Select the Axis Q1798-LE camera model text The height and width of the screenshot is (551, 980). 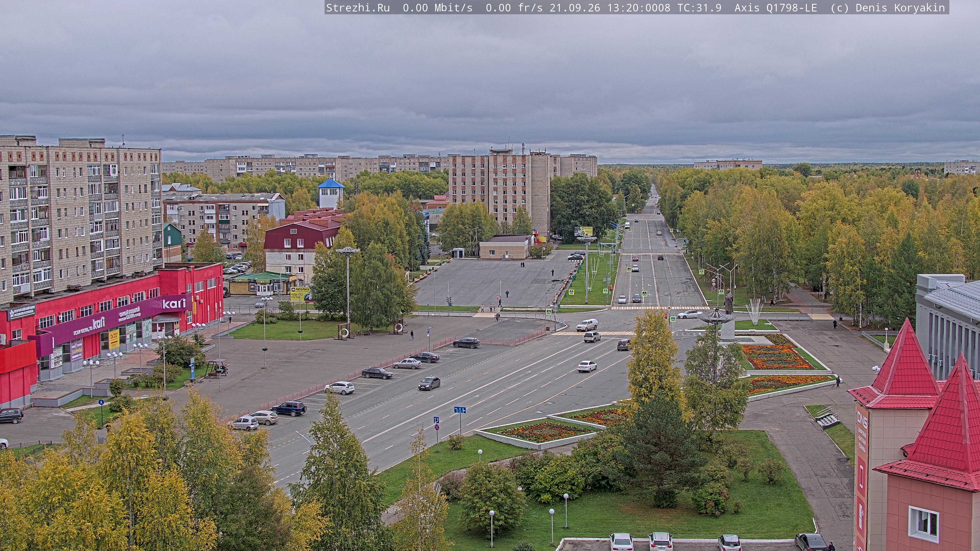point(776,8)
